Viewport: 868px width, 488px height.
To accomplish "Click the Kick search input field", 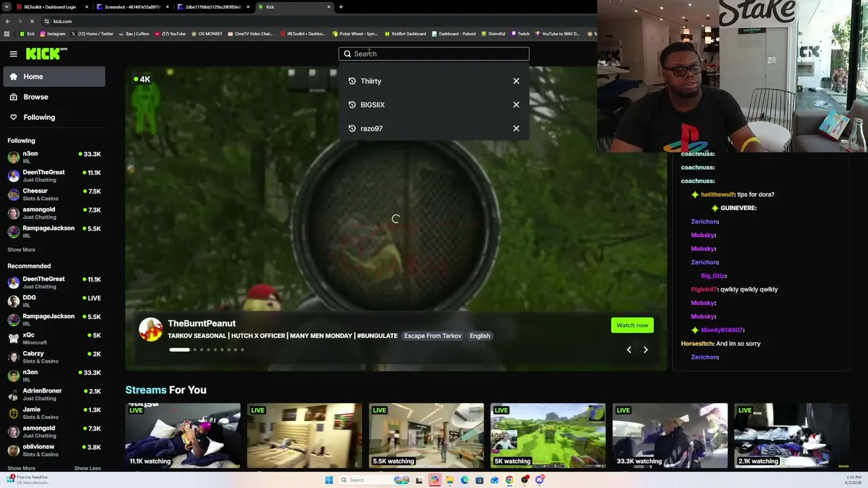I will (434, 54).
